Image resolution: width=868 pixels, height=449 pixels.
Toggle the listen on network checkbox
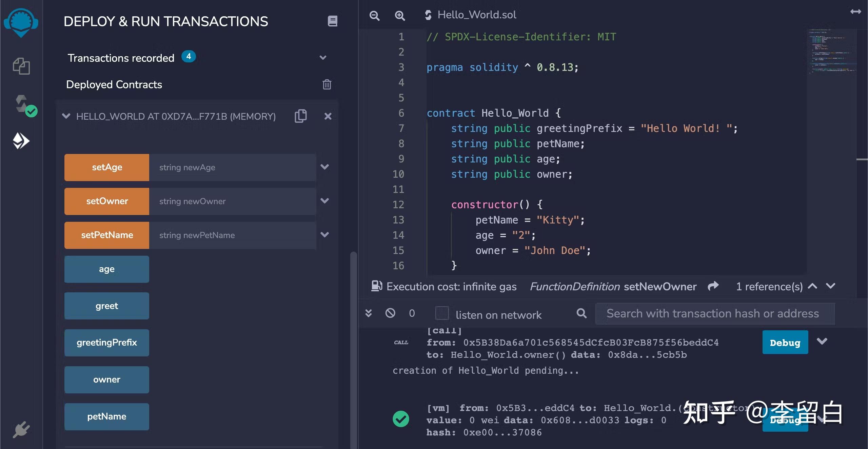(442, 313)
